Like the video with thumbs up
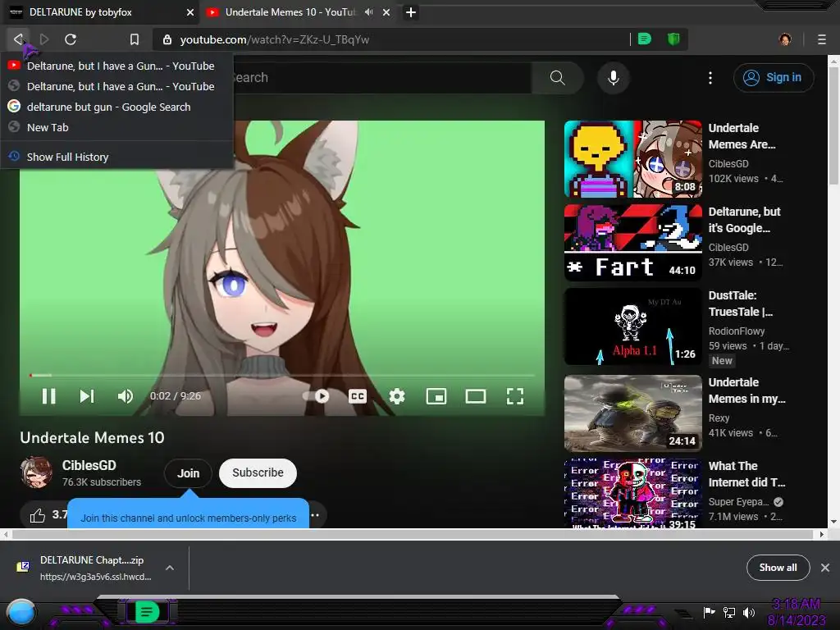 pyautogui.click(x=38, y=515)
